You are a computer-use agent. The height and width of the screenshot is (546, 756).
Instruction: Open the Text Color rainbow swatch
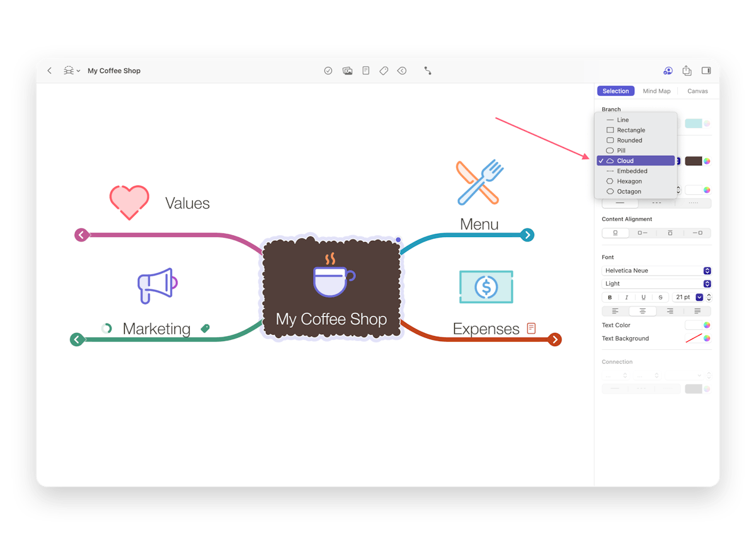click(707, 325)
